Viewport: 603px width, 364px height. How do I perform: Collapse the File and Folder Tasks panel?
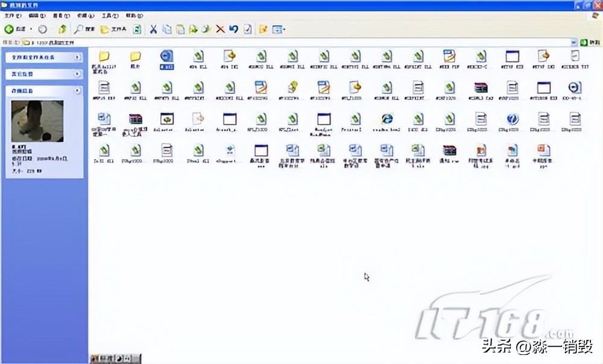pyautogui.click(x=78, y=57)
